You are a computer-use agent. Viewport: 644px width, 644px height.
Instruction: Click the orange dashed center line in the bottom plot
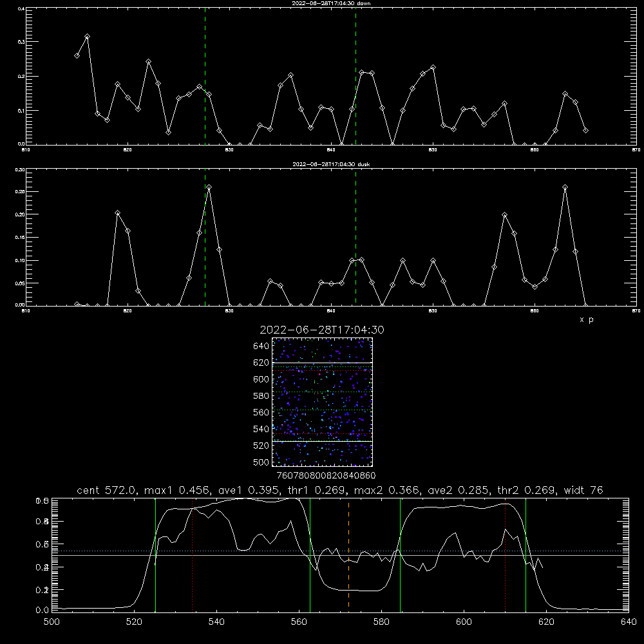(348, 554)
